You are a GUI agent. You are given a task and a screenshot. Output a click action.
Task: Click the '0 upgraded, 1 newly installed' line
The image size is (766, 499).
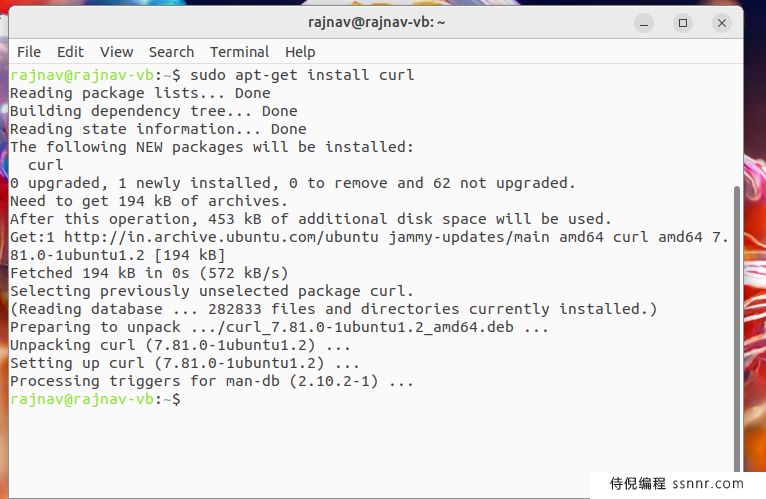point(293,183)
